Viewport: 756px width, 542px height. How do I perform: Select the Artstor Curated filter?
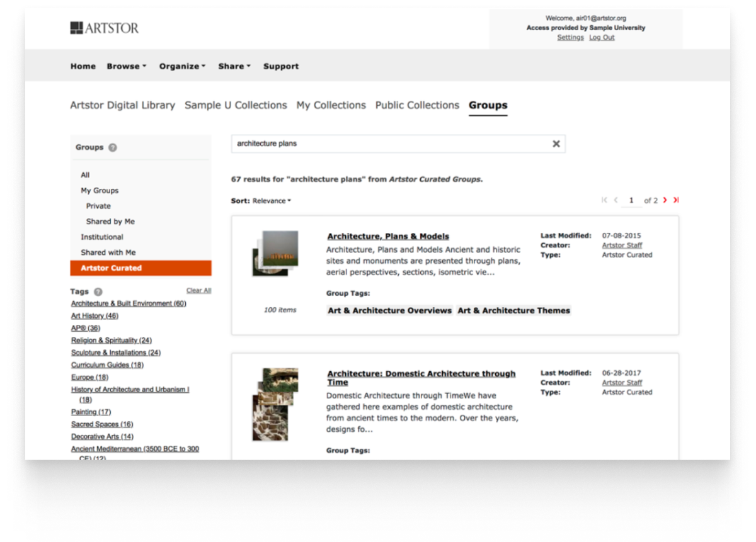tap(140, 268)
